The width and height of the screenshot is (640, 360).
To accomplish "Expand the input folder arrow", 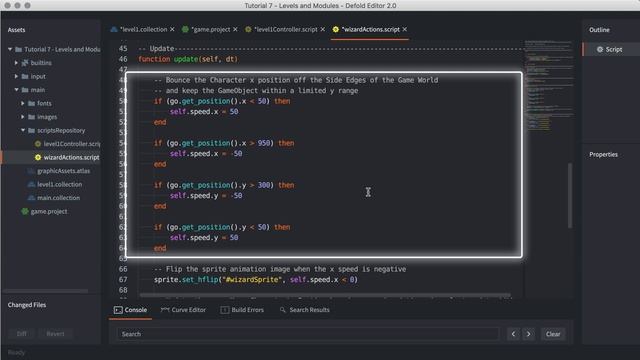I will [16, 76].
